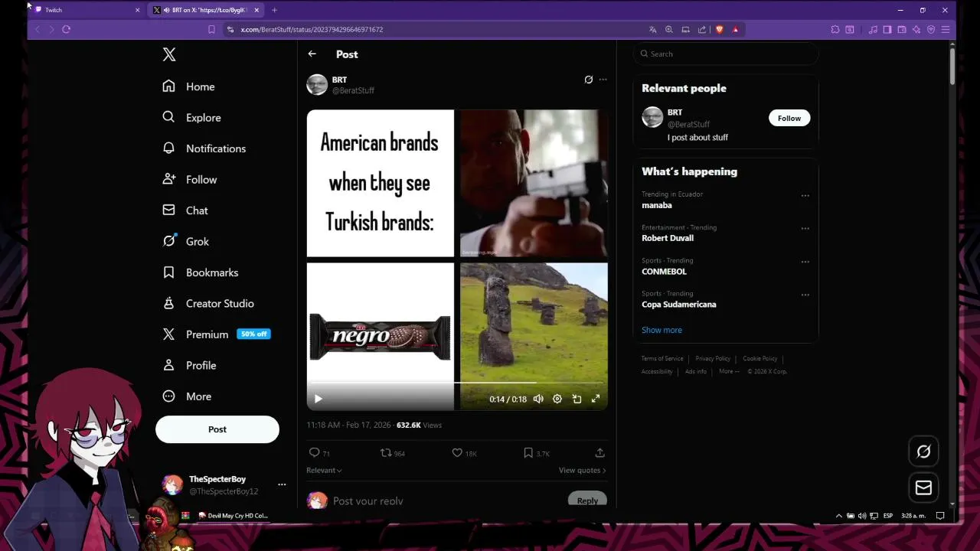
Task: Open the browser extensions puzzle icon
Action: [835, 29]
